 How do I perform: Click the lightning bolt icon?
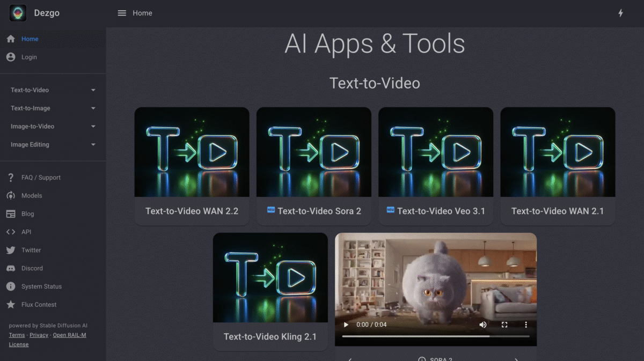[x=620, y=13]
